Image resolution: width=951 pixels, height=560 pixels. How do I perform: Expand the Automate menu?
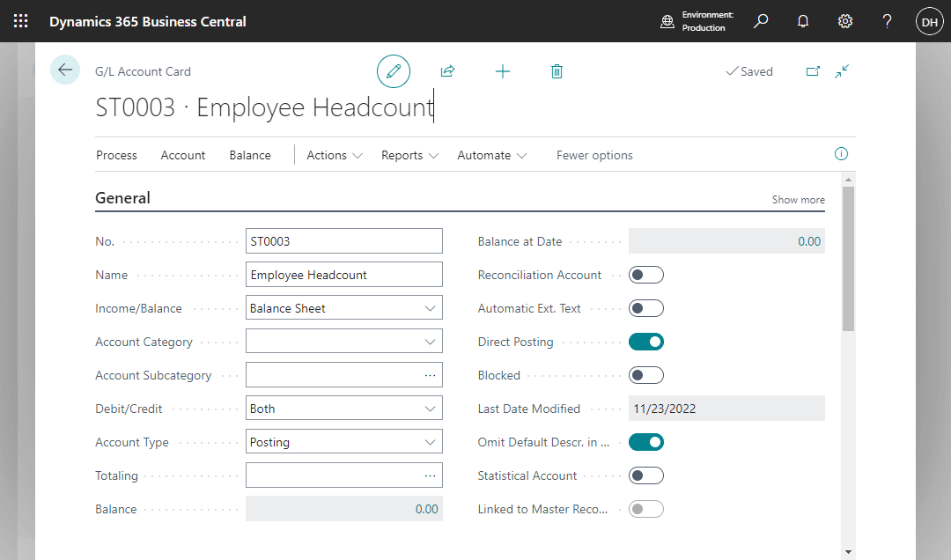[x=491, y=155]
